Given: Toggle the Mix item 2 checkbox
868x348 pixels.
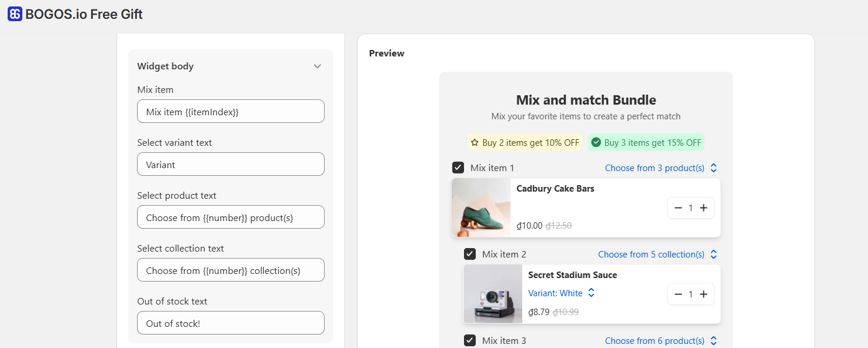Looking at the screenshot, I should pyautogui.click(x=470, y=254).
